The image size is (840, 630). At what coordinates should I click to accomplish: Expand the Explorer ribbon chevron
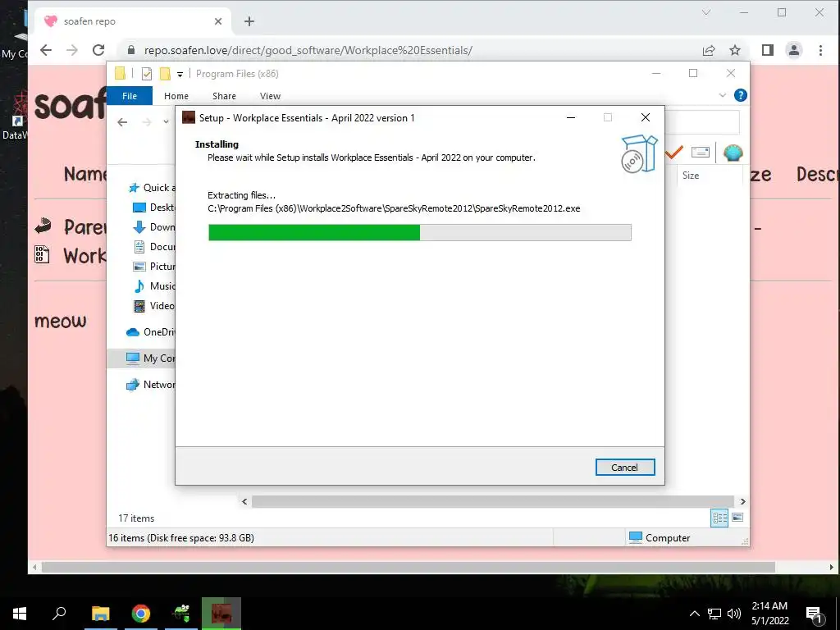[x=722, y=95]
